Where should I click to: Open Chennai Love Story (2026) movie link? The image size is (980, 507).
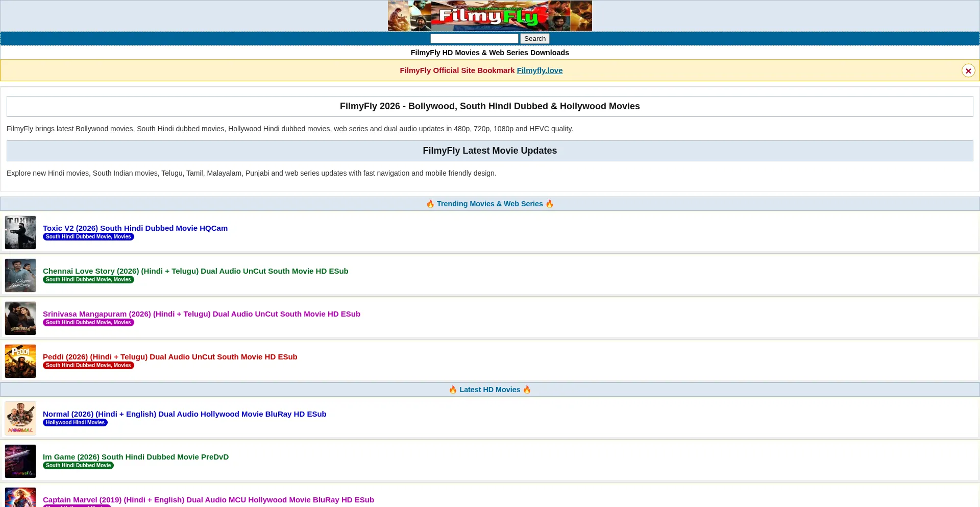coord(195,271)
